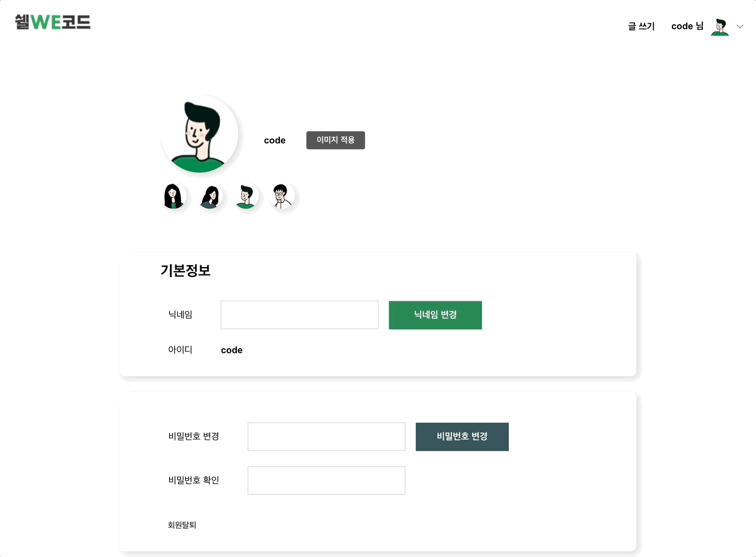Viewport: 756px width, 557px height.
Task: Click the dark 비밀번호 변경 button
Action: pyautogui.click(x=462, y=437)
